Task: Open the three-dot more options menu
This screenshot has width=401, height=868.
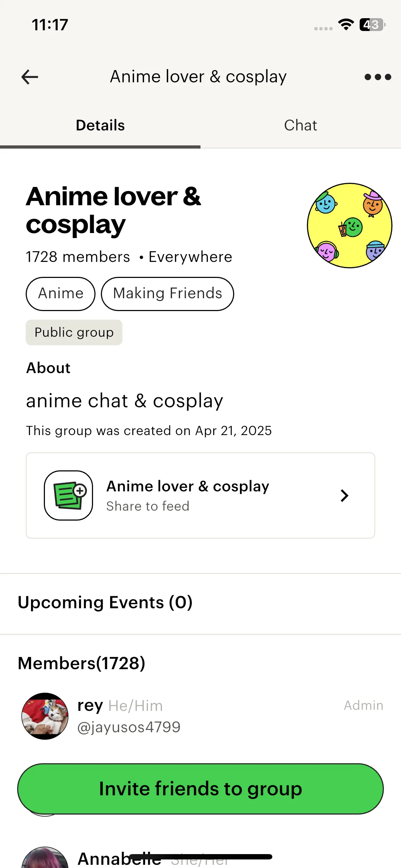Action: (x=377, y=77)
